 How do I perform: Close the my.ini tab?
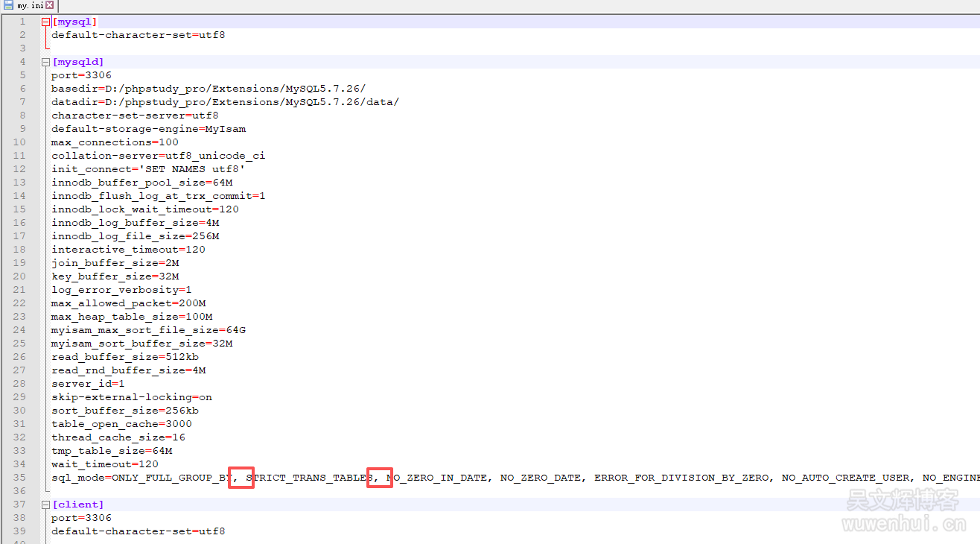point(50,5)
